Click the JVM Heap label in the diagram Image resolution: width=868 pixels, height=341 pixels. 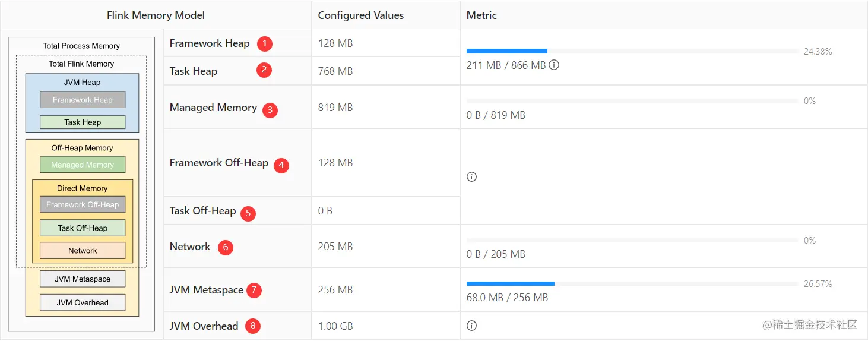coord(82,83)
